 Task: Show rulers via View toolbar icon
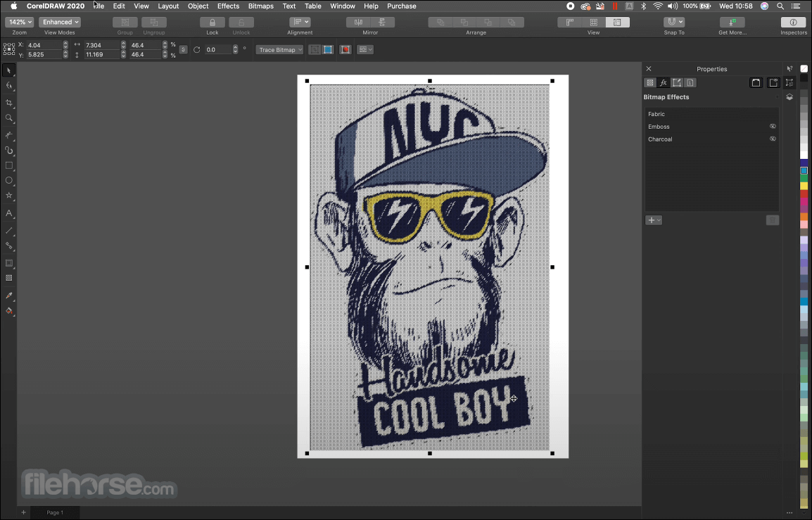click(x=570, y=23)
